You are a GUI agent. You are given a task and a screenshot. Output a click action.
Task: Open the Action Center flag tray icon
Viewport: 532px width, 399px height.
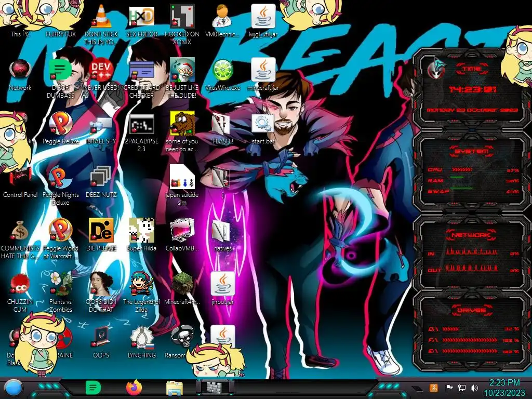pyautogui.click(x=449, y=388)
